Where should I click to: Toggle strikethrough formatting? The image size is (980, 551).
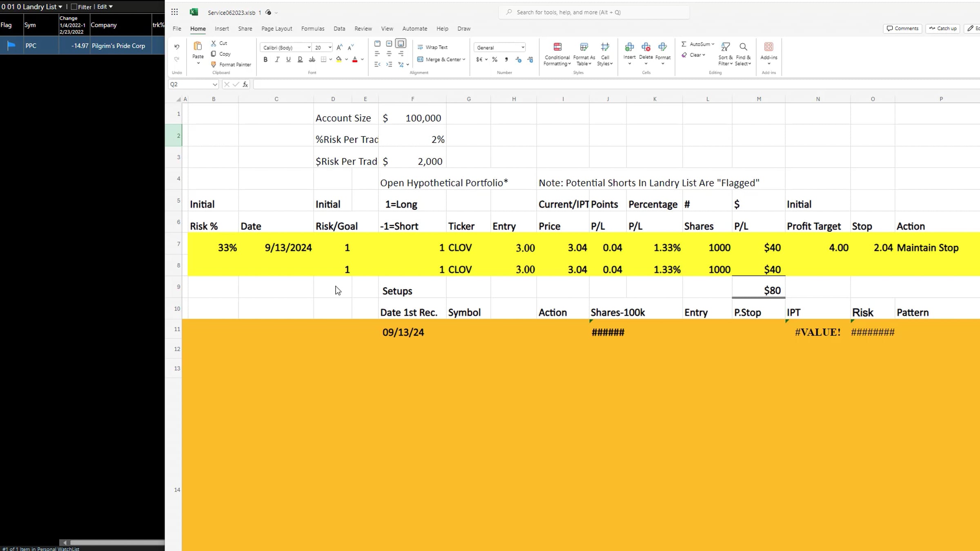click(x=312, y=60)
